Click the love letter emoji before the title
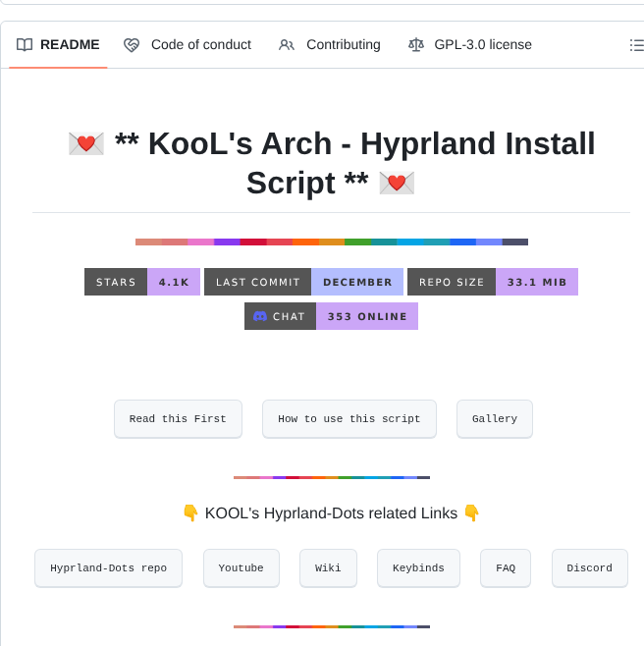 click(86, 143)
